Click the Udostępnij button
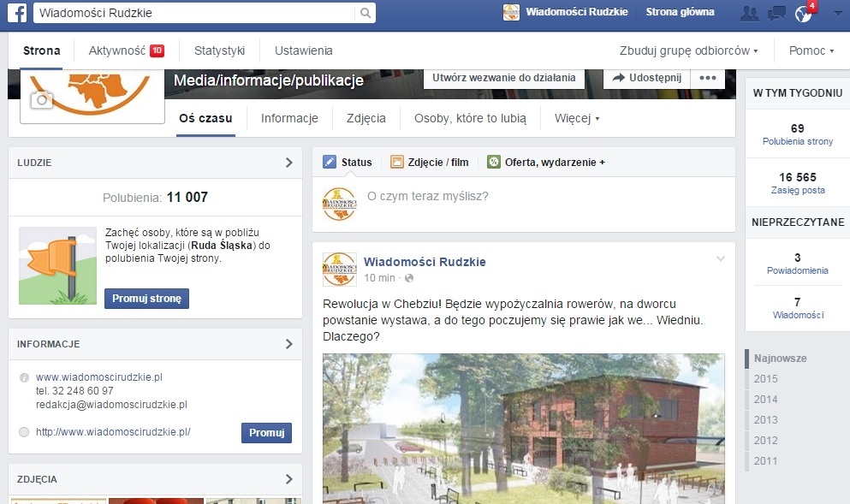850x504 pixels. tap(647, 78)
